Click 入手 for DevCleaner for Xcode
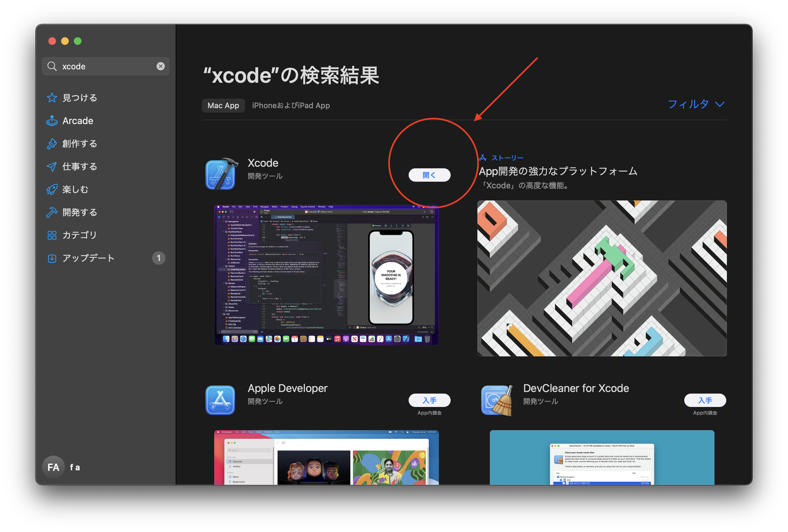 (x=705, y=400)
